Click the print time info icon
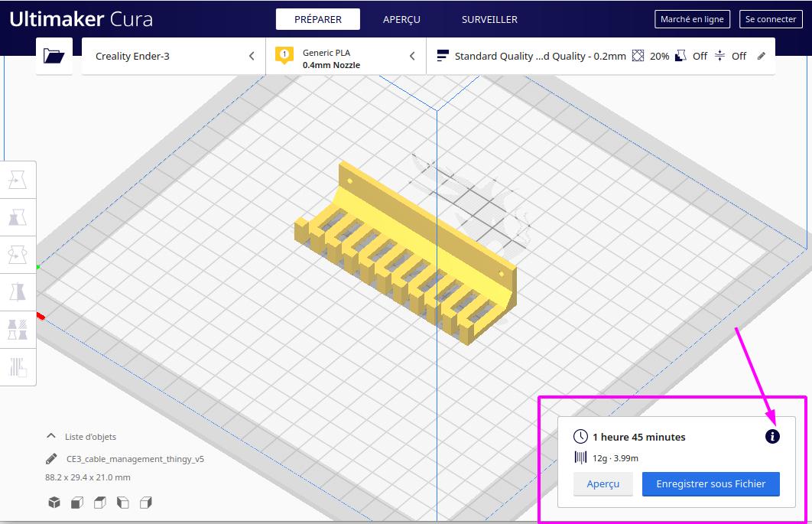 point(772,436)
